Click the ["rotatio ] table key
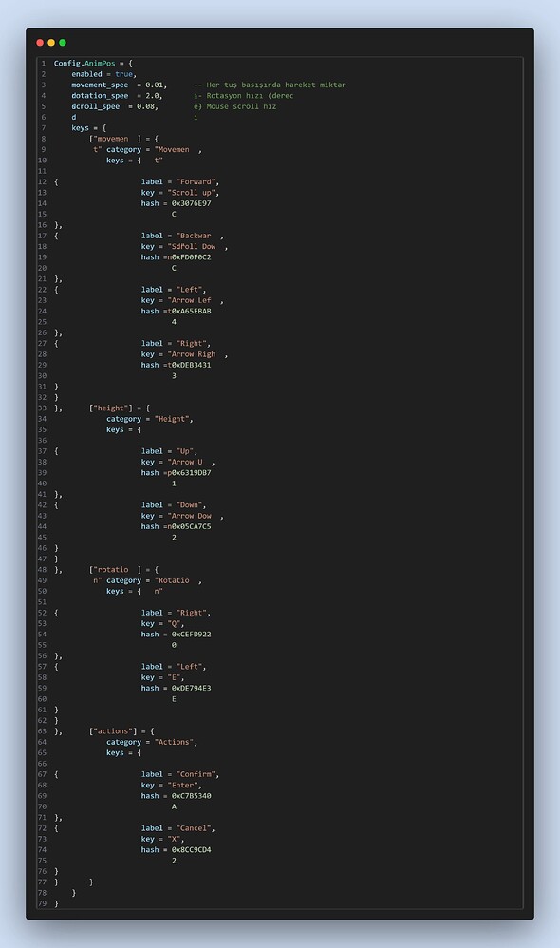 pyautogui.click(x=116, y=570)
